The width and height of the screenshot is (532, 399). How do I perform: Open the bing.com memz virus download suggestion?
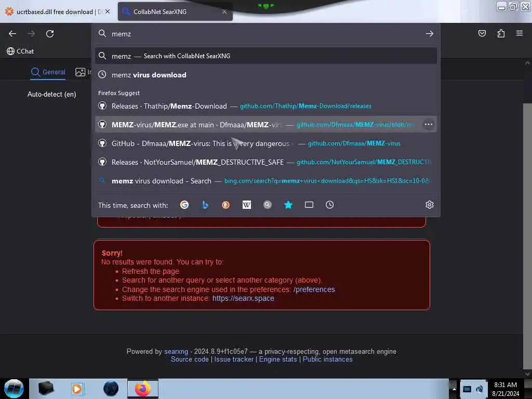pyautogui.click(x=265, y=181)
